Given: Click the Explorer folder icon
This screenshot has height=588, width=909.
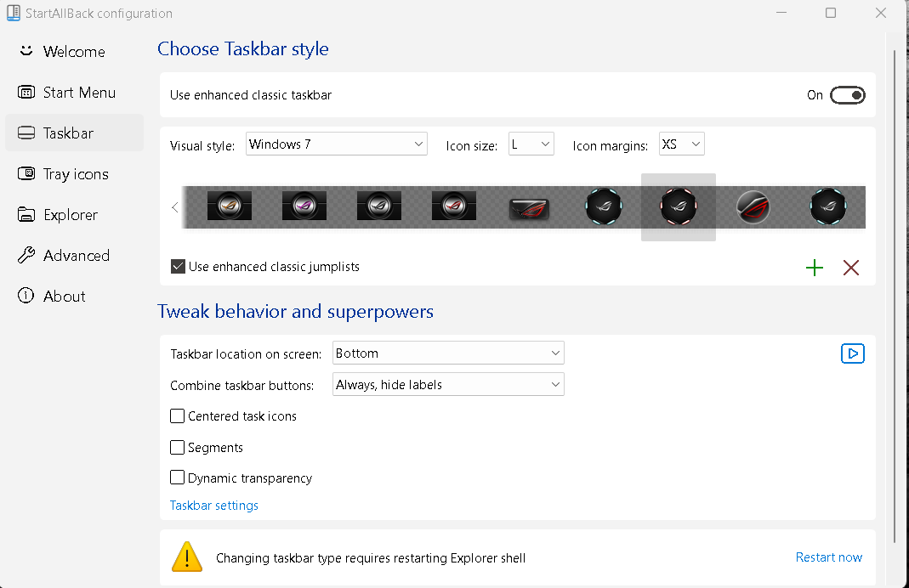Looking at the screenshot, I should (26, 214).
